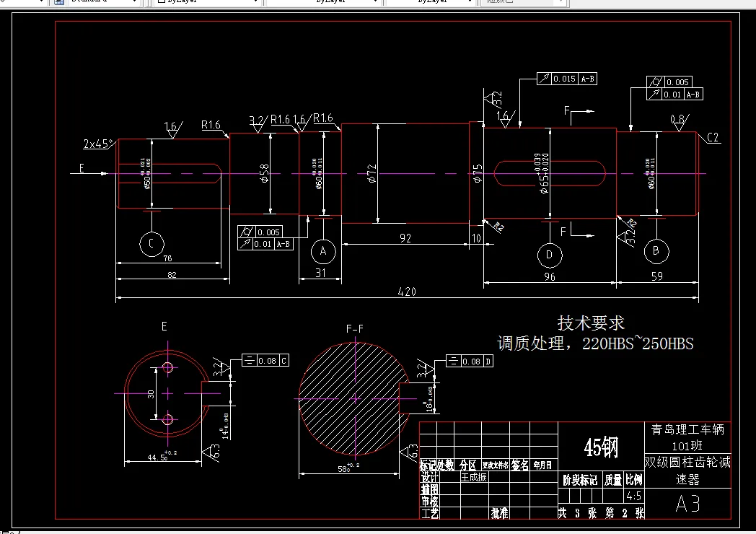756x534 pixels.
Task: Click the φ75 diameter dimension
Action: point(478,173)
